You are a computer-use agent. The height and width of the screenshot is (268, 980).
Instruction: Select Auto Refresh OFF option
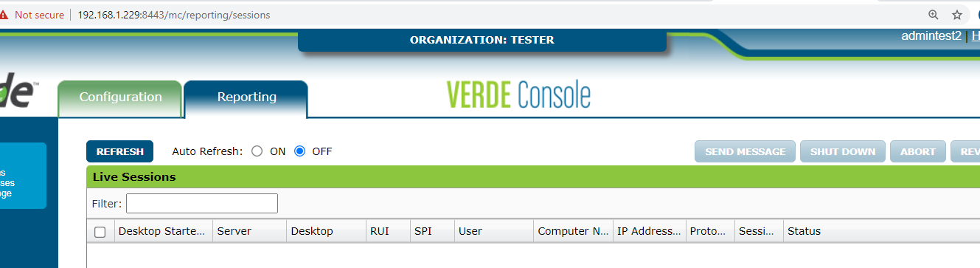coord(299,151)
